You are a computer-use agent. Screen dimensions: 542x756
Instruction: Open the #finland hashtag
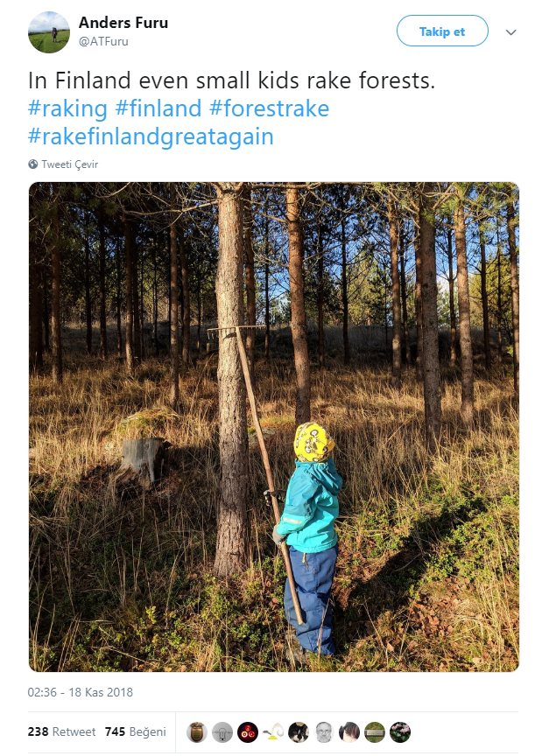[158, 108]
